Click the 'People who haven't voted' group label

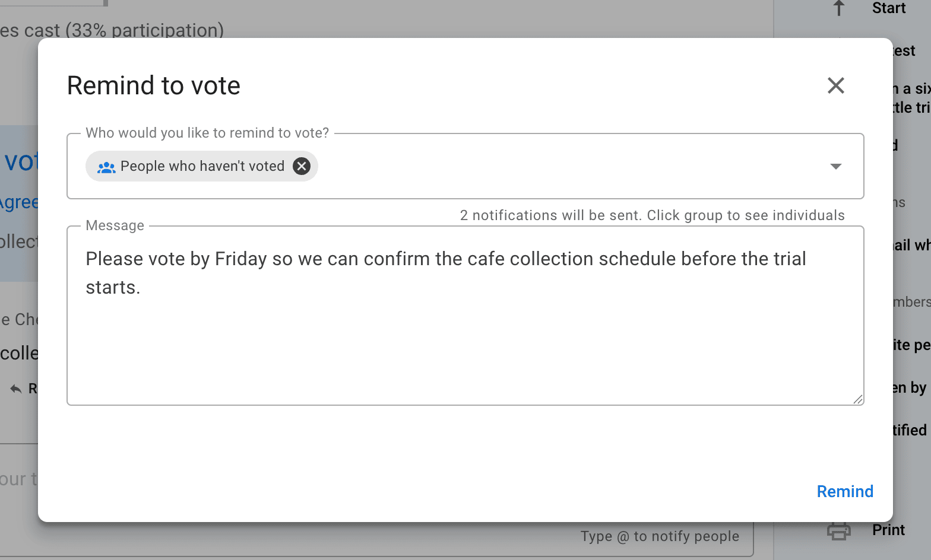coord(202,166)
